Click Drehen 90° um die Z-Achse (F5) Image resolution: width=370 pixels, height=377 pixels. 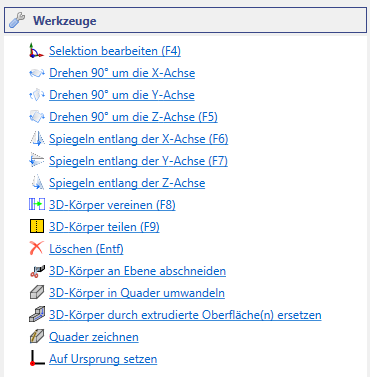[x=133, y=117]
